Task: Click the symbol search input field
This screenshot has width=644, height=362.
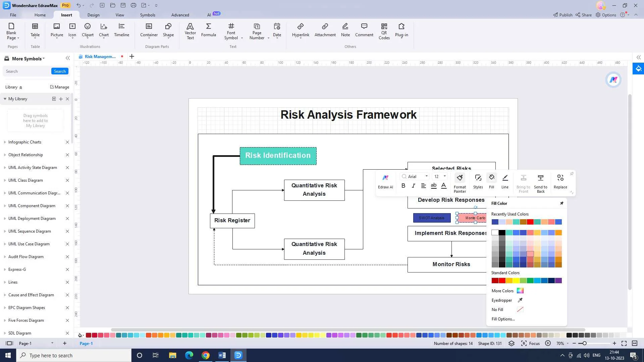Action: click(27, 71)
